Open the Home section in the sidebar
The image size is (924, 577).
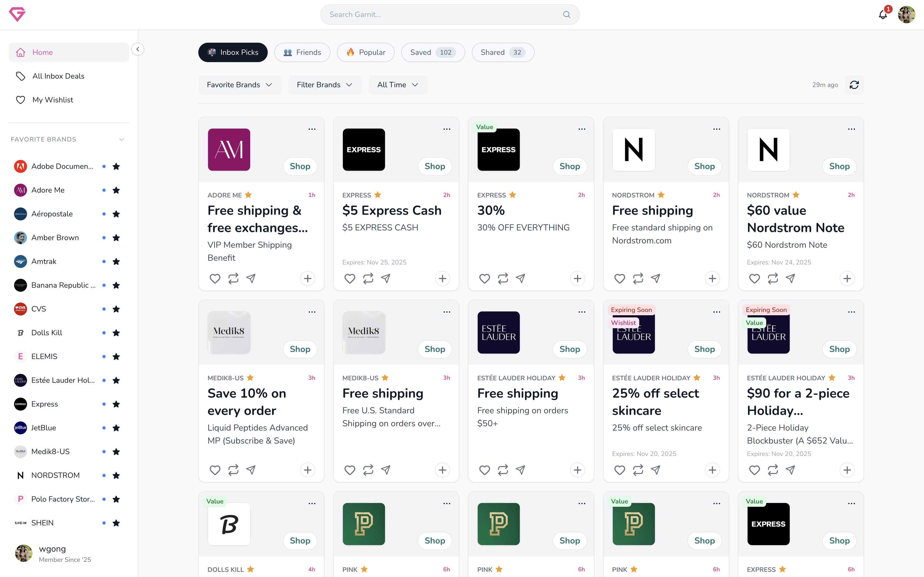click(42, 52)
